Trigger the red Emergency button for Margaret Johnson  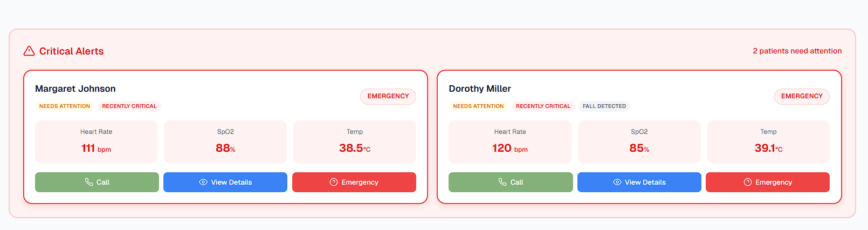point(354,182)
